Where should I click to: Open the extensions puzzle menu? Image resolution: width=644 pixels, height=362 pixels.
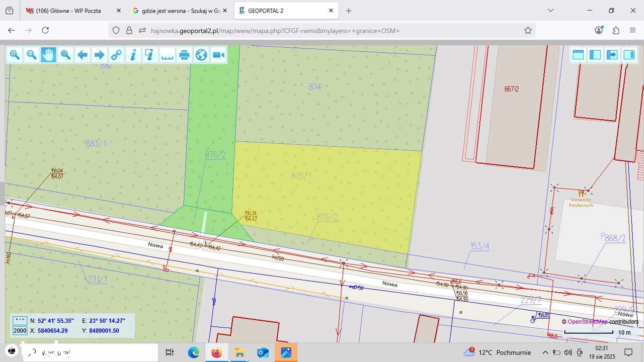(x=616, y=30)
